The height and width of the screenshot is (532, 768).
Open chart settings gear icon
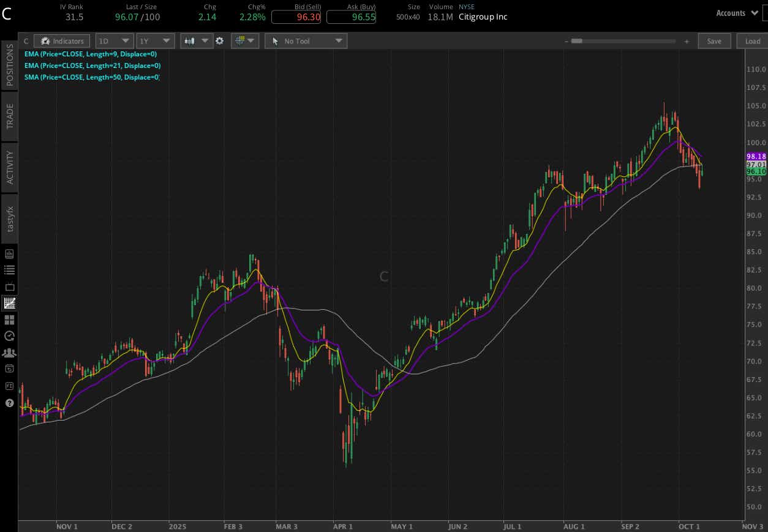(x=219, y=41)
